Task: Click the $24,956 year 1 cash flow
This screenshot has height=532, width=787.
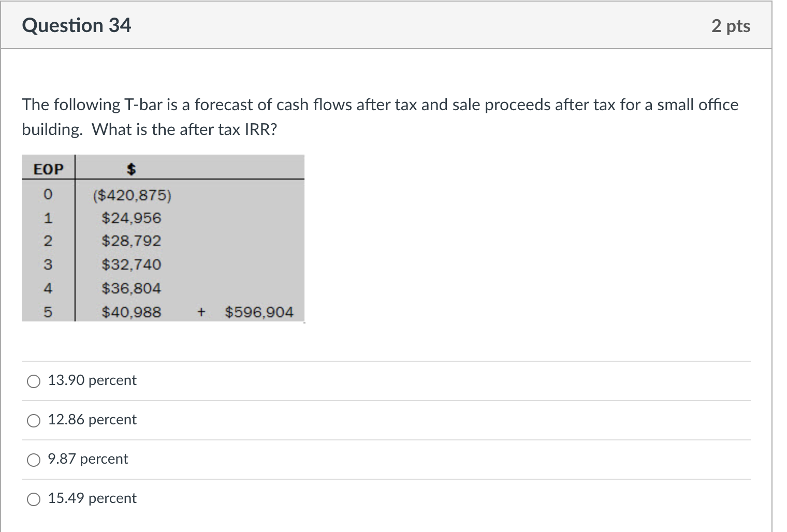Action: coord(132,218)
